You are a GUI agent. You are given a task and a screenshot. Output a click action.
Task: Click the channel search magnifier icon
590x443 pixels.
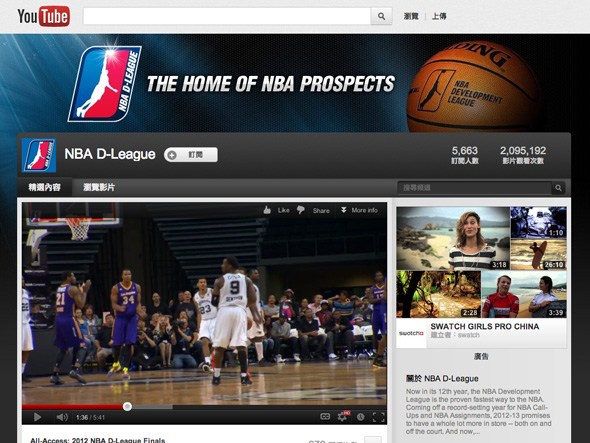pos(558,187)
